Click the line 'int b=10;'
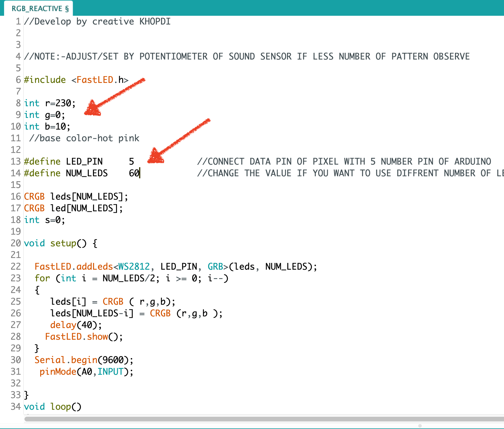This screenshot has width=504, height=429. point(47,127)
